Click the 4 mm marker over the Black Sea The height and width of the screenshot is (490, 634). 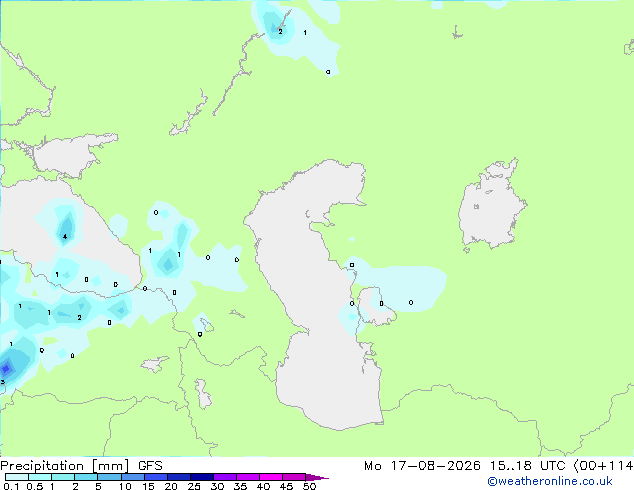pyautogui.click(x=65, y=237)
